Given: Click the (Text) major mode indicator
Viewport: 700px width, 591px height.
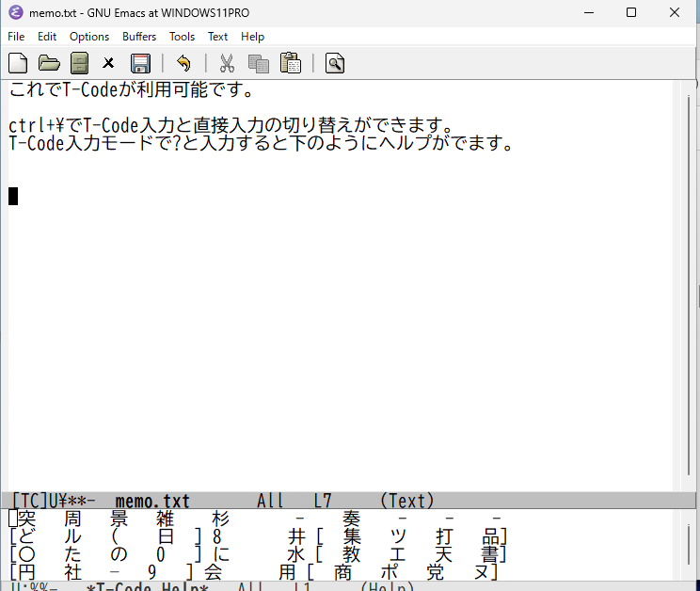Looking at the screenshot, I should (x=406, y=501).
